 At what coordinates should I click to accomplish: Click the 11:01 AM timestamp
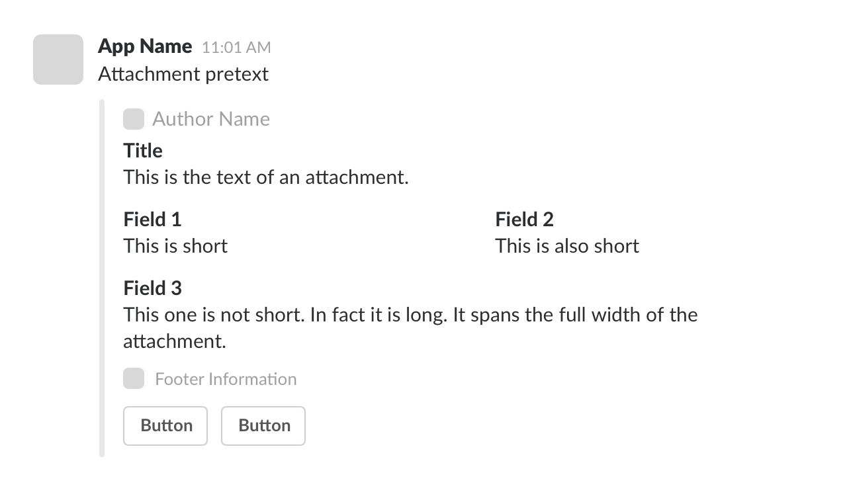point(236,47)
